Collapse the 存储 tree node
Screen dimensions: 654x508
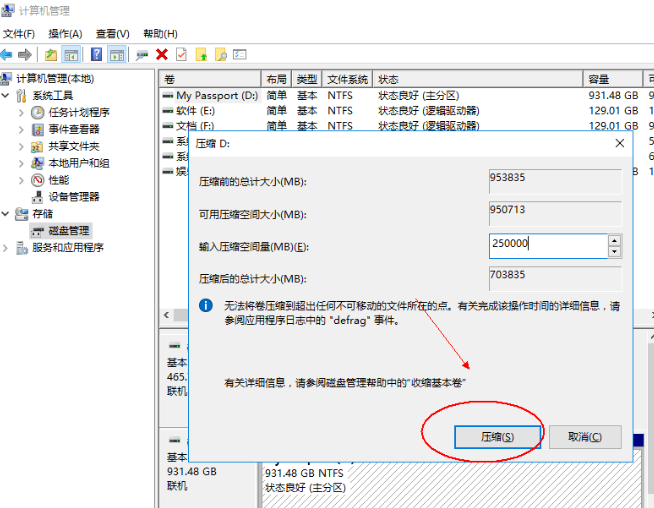pos(8,214)
